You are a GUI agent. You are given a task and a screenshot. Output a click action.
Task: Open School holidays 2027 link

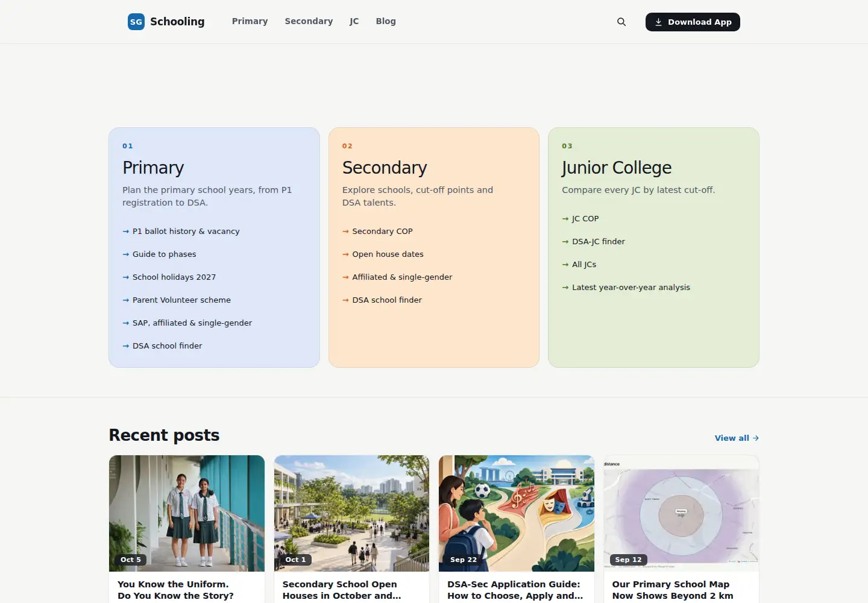[169, 277]
